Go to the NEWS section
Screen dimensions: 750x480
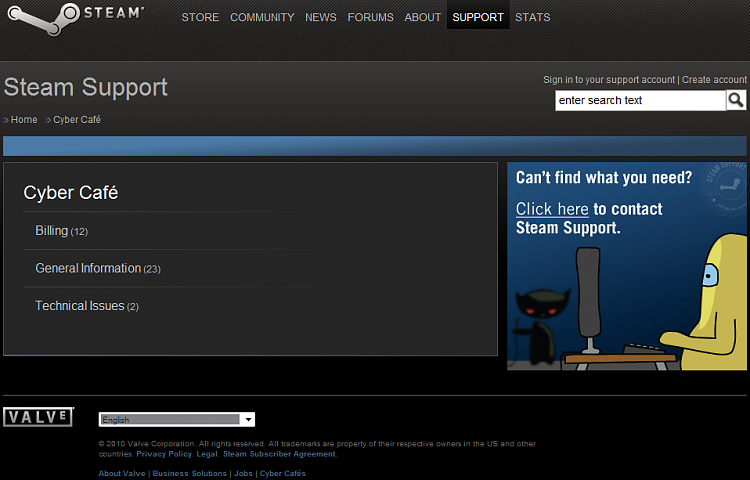(x=320, y=17)
